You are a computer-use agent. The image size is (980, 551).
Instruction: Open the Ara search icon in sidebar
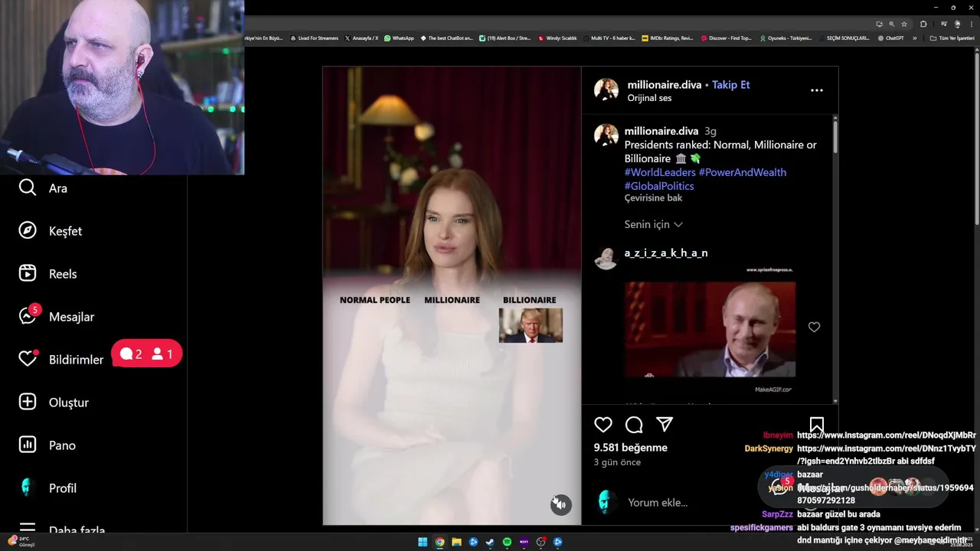pos(28,187)
